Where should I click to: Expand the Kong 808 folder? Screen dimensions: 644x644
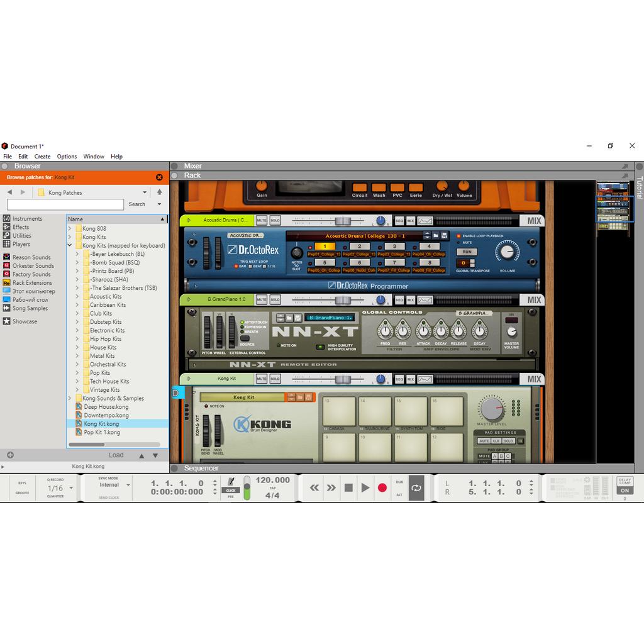pos(70,229)
